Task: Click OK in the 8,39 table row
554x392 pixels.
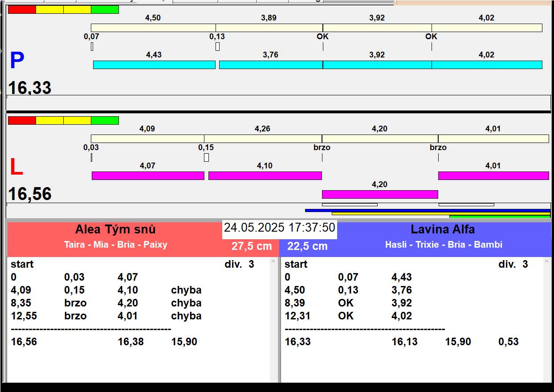Action: (x=346, y=303)
